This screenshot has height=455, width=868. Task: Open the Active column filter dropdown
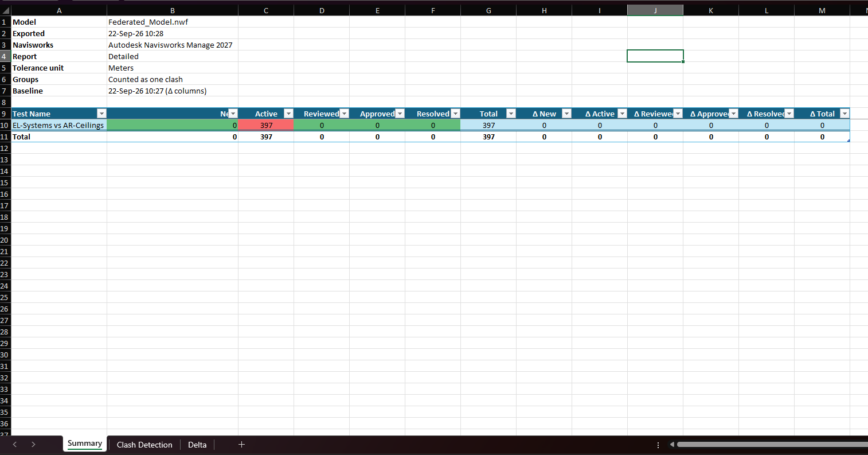[x=288, y=114]
